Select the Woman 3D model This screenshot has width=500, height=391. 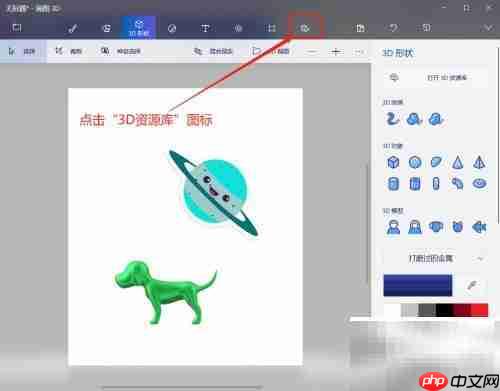(x=415, y=227)
